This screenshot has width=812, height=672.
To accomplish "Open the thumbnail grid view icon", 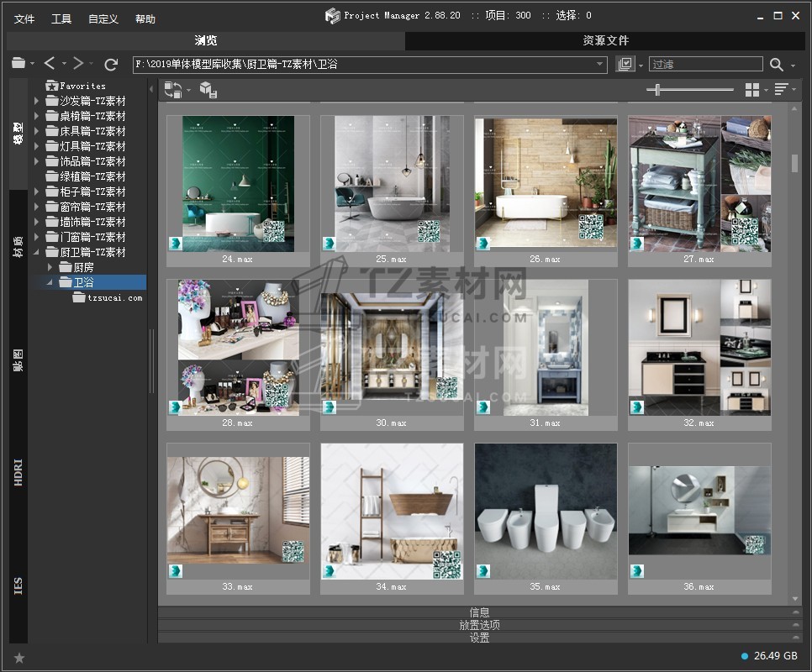I will pos(752,90).
